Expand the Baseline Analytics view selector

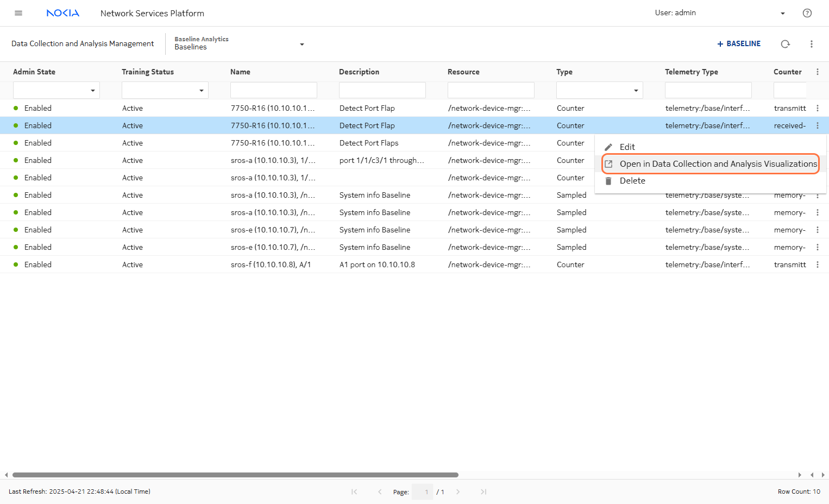pos(302,44)
